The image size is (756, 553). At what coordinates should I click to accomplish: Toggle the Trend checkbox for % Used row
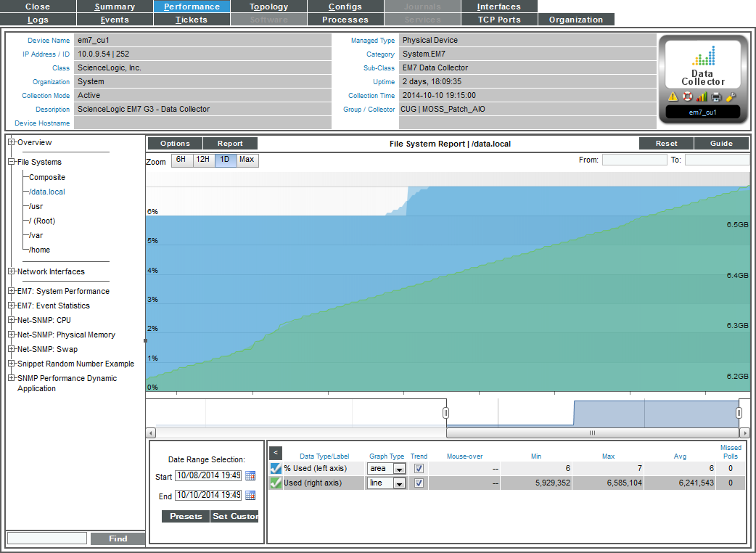click(419, 468)
